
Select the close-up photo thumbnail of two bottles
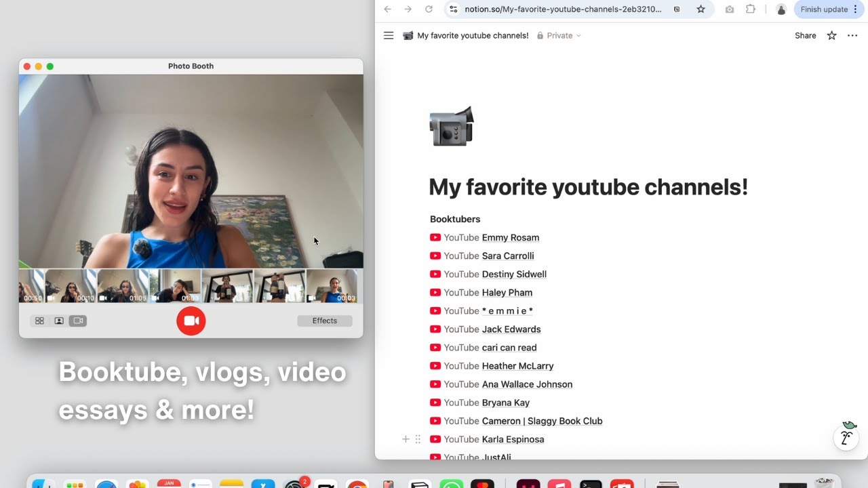[279, 285]
